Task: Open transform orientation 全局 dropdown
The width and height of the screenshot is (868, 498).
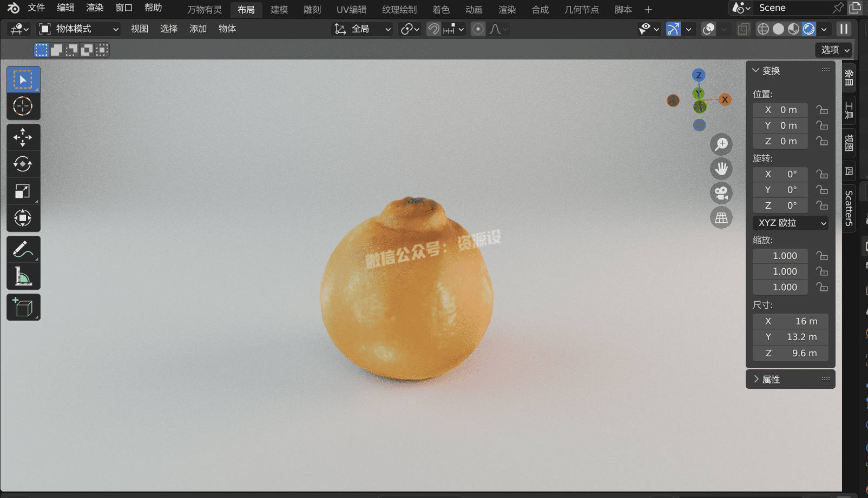Action: pyautogui.click(x=362, y=29)
